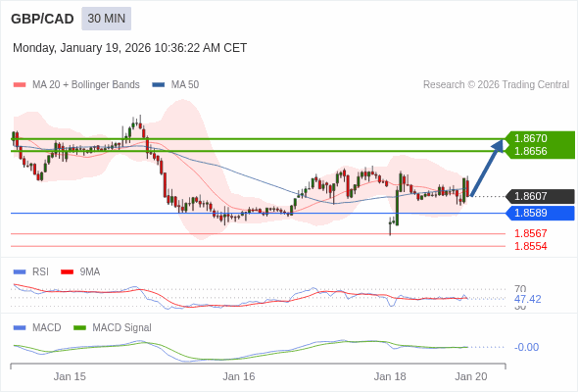Click the MACD value -0.00
The image size is (578, 392).
tap(526, 347)
